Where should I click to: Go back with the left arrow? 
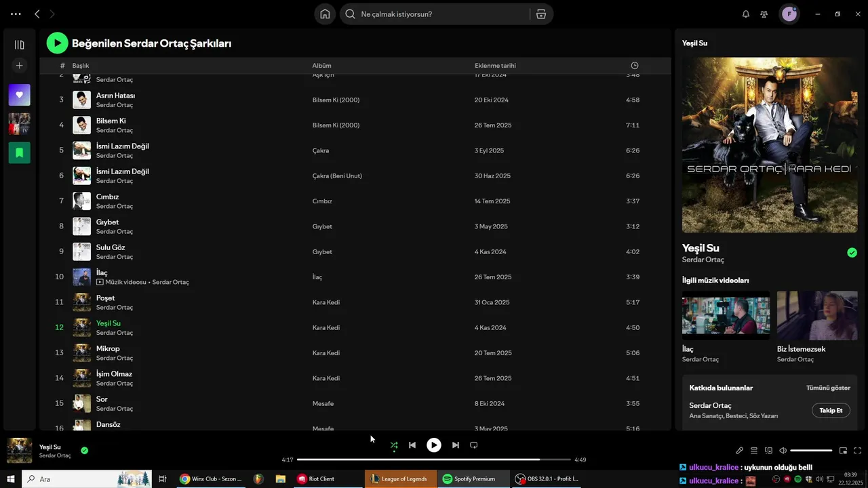click(x=37, y=14)
